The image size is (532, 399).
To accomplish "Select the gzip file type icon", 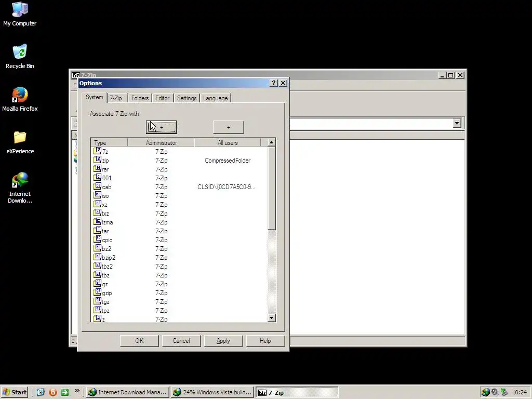I will (97, 292).
